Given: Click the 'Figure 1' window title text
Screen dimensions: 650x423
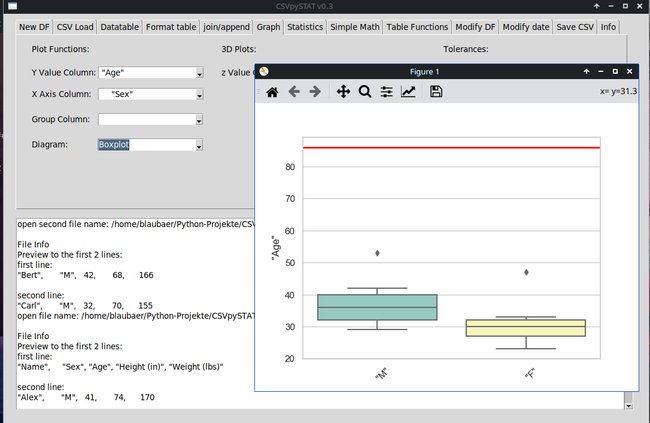Looking at the screenshot, I should pyautogui.click(x=424, y=71).
